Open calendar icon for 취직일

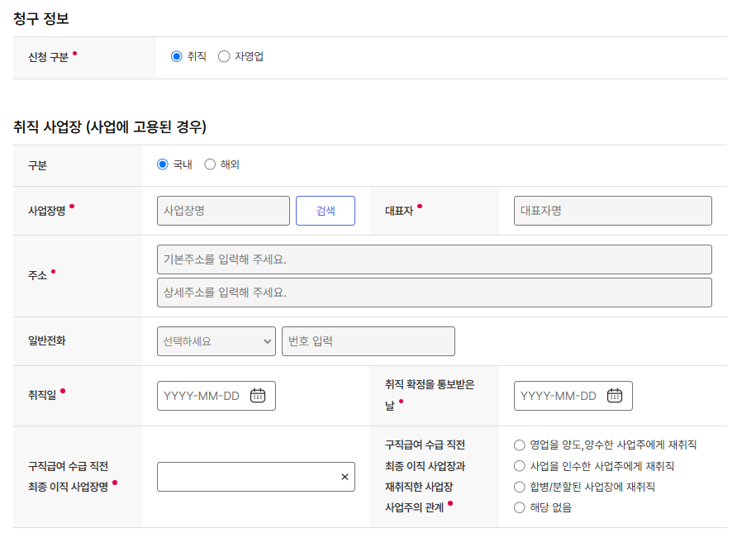(258, 396)
